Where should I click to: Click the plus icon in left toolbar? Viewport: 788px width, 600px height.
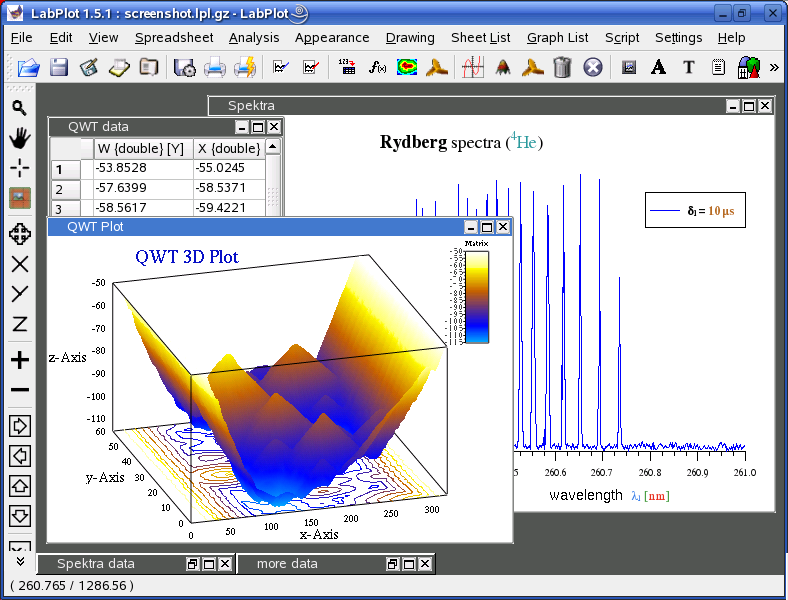[19, 360]
